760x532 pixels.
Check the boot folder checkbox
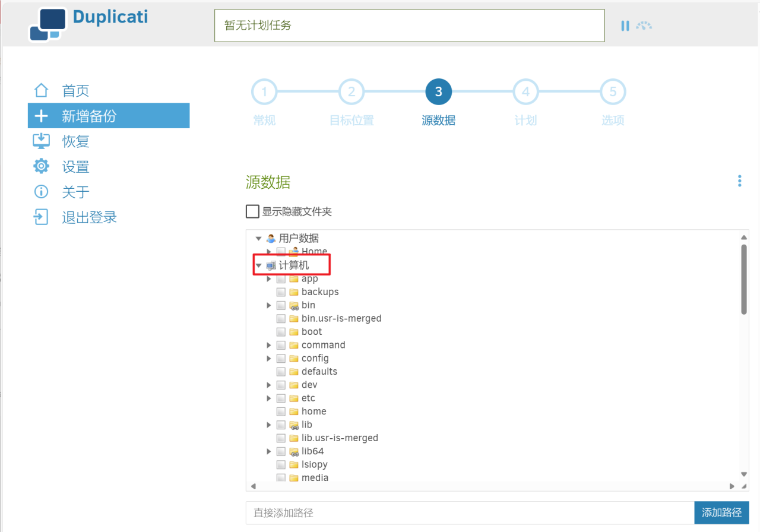(281, 331)
